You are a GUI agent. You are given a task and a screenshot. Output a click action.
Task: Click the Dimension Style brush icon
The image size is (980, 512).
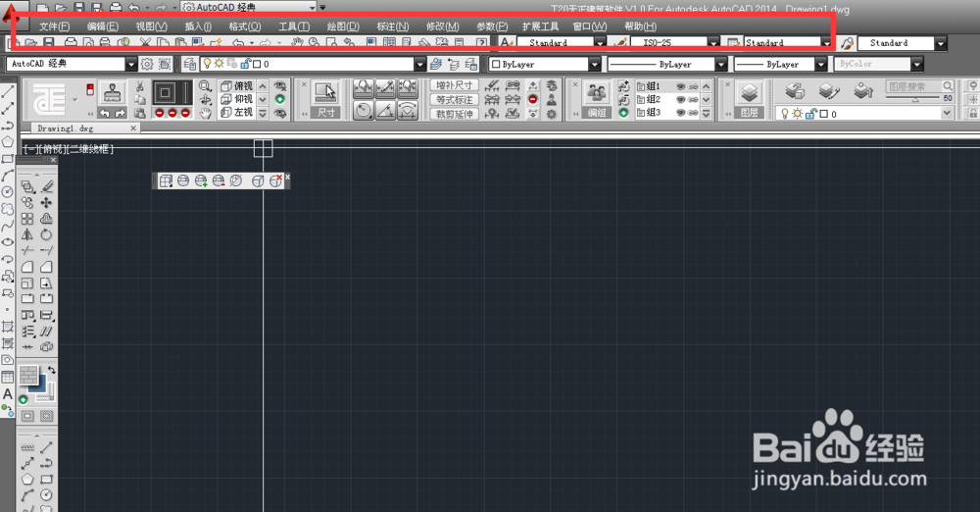620,42
